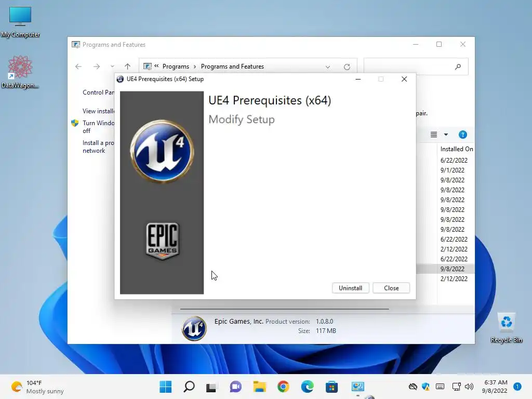
Task: Click the OneDrive cloud tray icon
Action: [x=413, y=387]
